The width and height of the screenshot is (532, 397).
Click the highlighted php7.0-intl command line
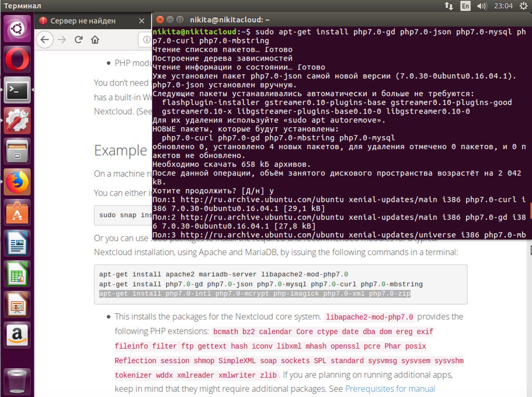(x=255, y=294)
